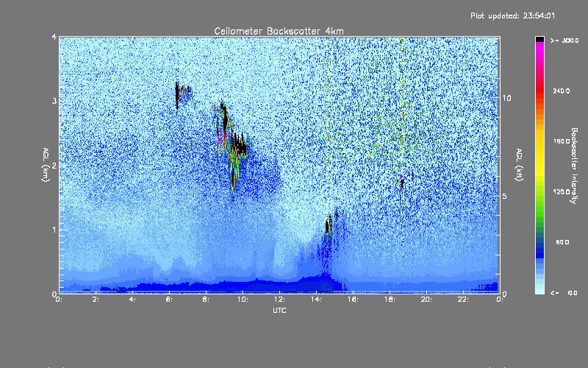Click the '>= 300.0' colorbar value

coord(564,40)
